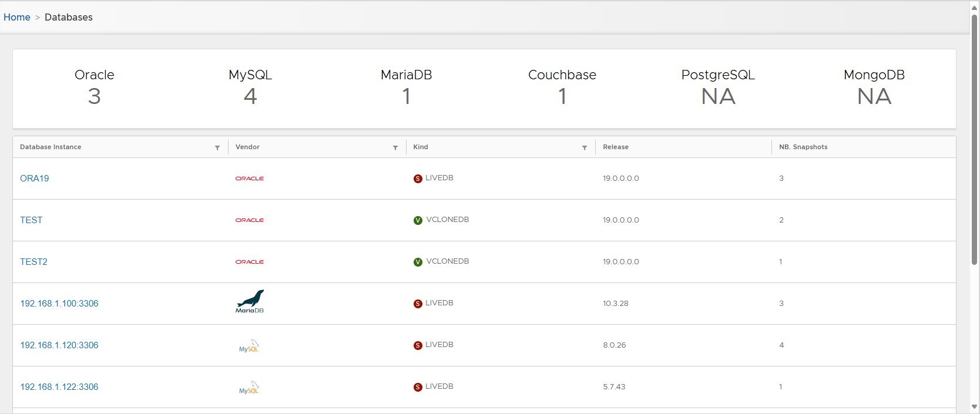980x414 pixels.
Task: Open the Vendor column filter
Action: (395, 147)
